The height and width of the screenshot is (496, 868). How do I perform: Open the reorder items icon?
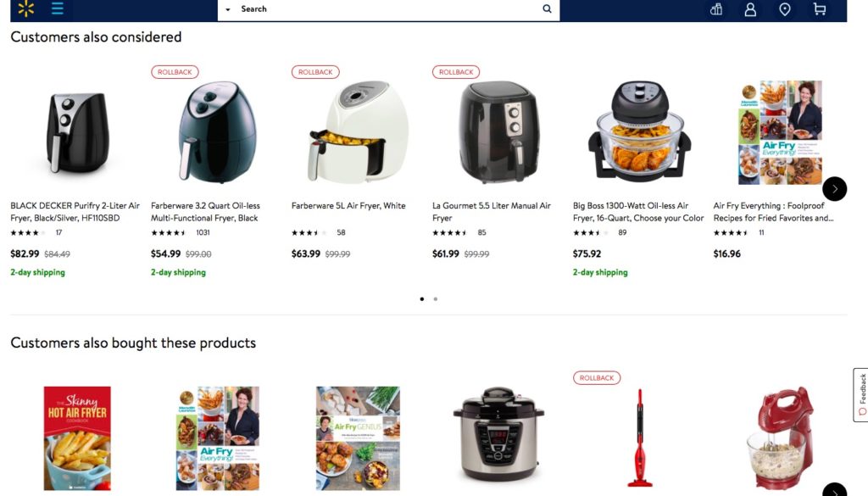click(x=716, y=9)
